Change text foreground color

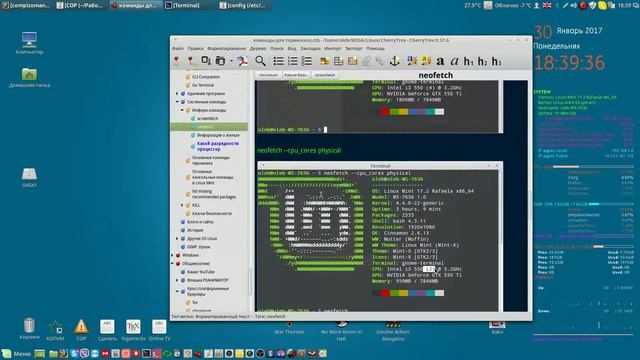(412, 61)
